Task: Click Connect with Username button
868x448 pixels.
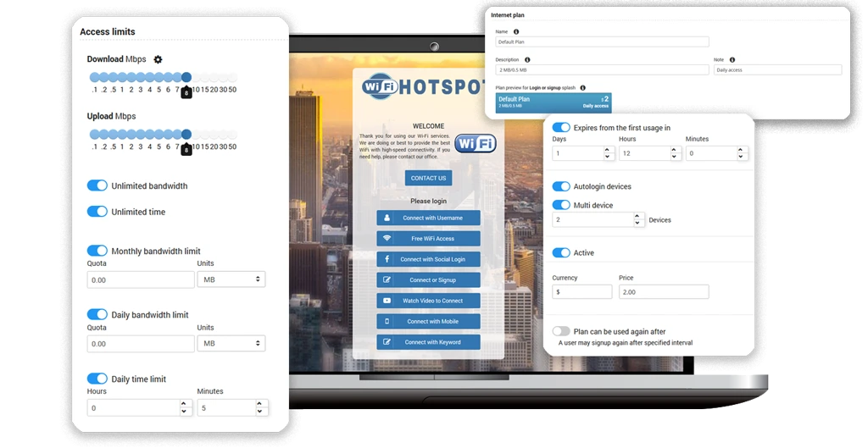Action: point(428,218)
